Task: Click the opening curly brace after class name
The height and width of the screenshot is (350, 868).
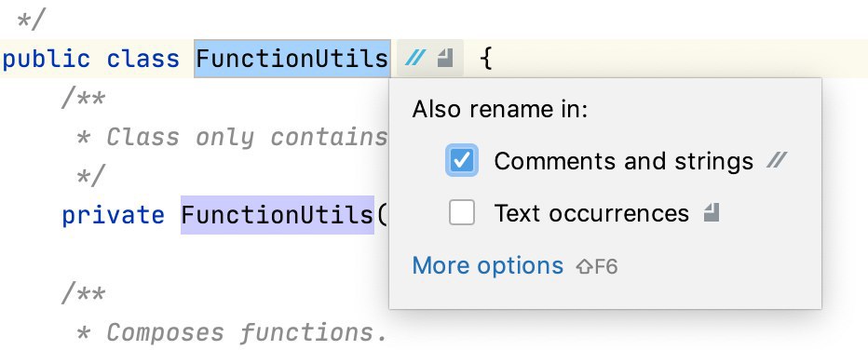Action: tap(485, 58)
